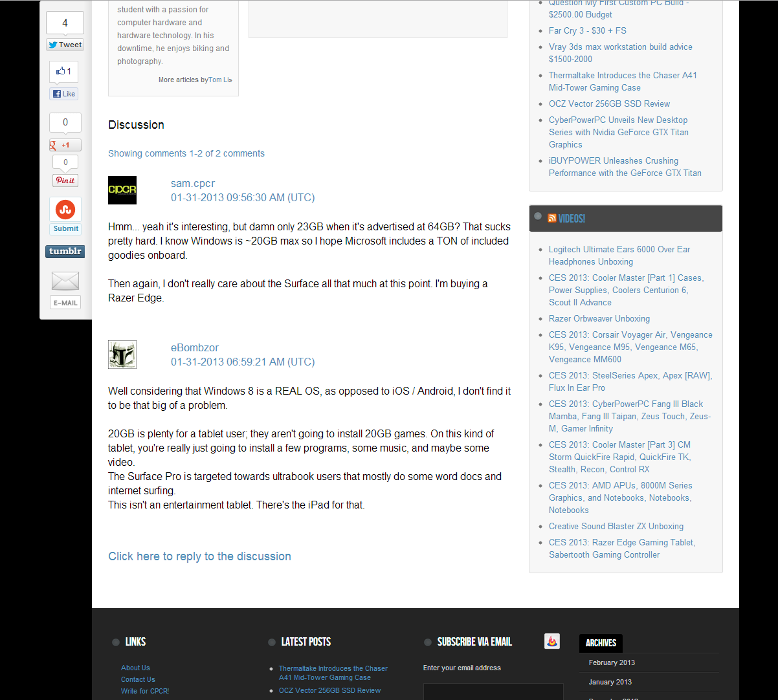Click the Pin it button
This screenshot has height=700, width=778.
pyautogui.click(x=65, y=180)
